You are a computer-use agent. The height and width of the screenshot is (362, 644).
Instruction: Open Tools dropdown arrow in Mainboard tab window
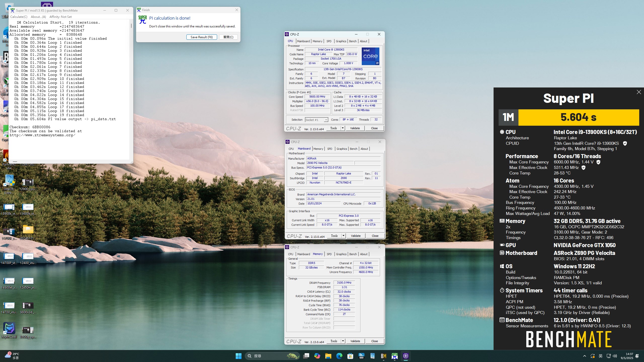tap(343, 236)
